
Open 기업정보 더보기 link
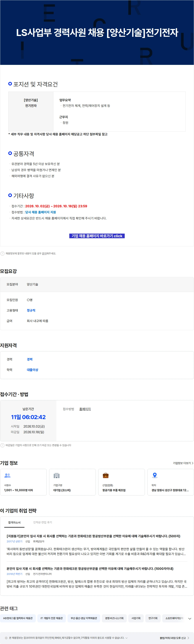pyautogui.click(x=183, y=463)
